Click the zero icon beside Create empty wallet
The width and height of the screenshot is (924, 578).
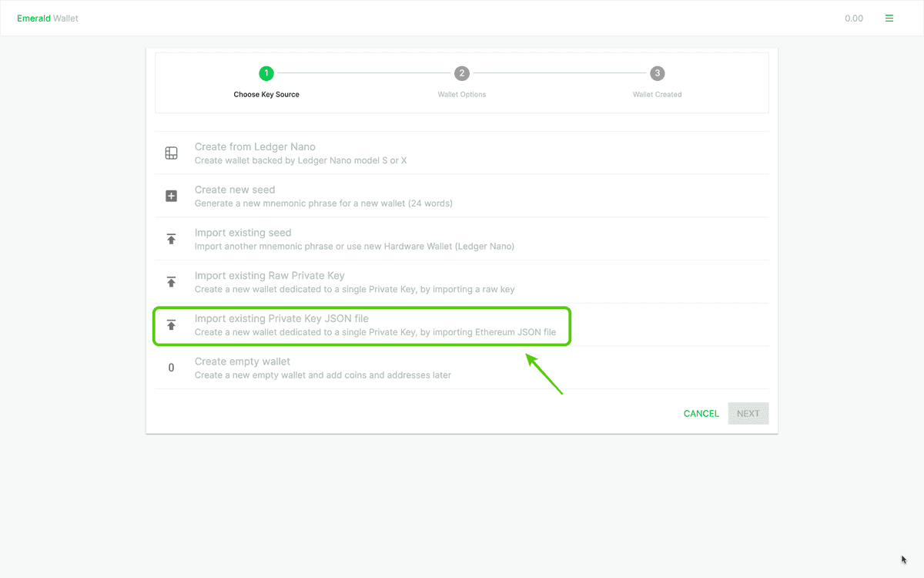(x=171, y=368)
